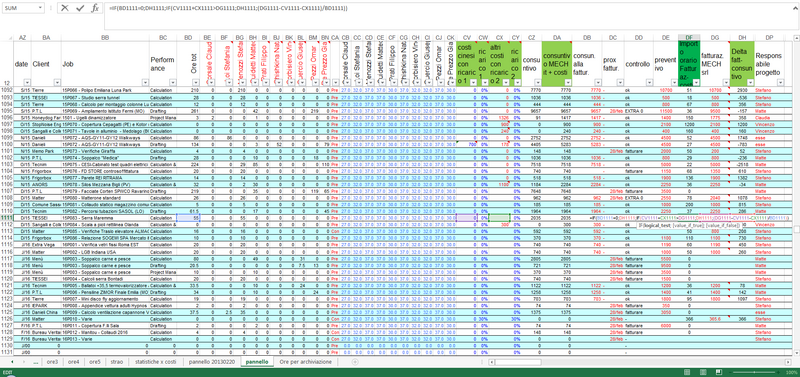Open the Insert Function fx dialog

(x=95, y=8)
